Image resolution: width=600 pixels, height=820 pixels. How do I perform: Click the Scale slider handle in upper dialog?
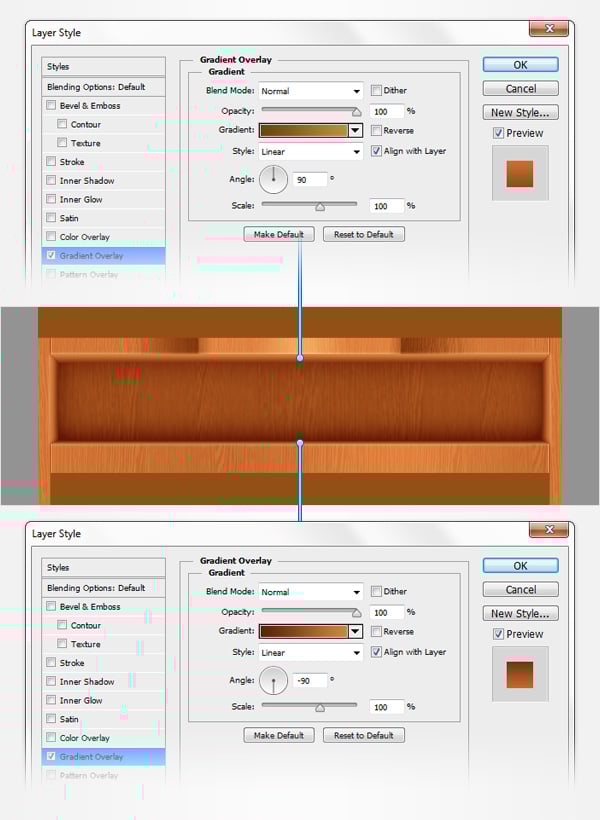pyautogui.click(x=320, y=207)
